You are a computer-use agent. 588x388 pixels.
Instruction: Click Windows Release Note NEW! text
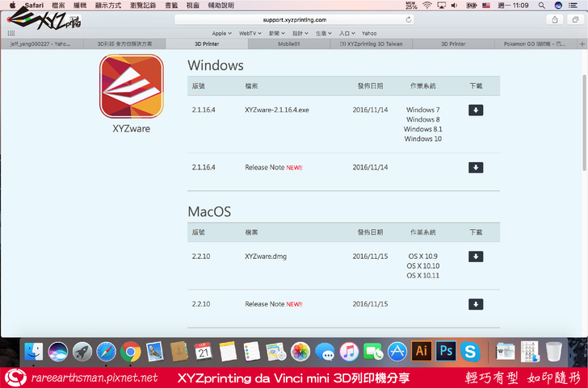pos(274,168)
